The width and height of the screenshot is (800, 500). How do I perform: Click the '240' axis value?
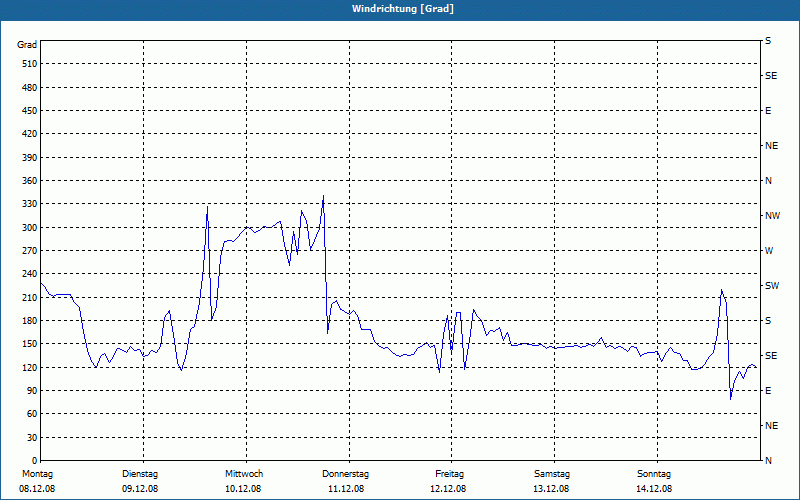point(30,274)
